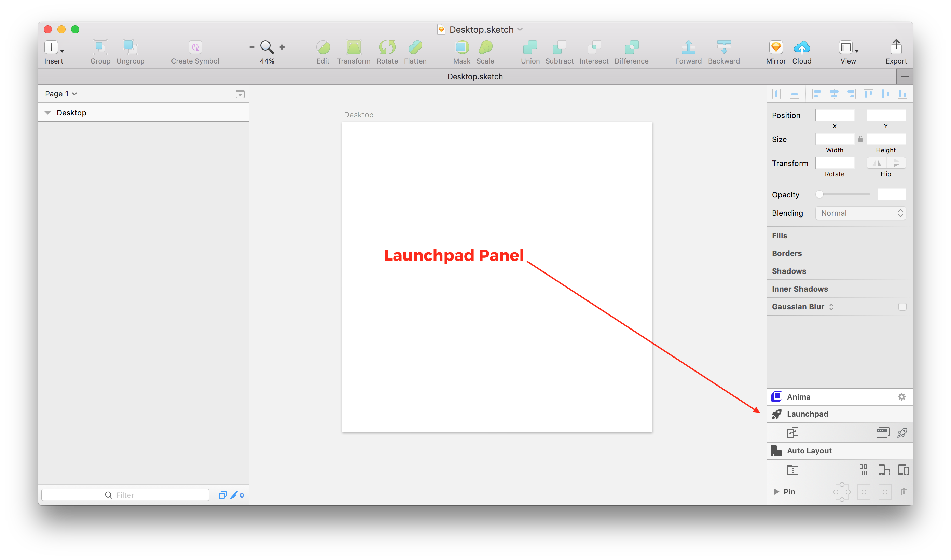This screenshot has width=951, height=560.
Task: Click the Launchpad rocket publish icon
Action: [902, 432]
